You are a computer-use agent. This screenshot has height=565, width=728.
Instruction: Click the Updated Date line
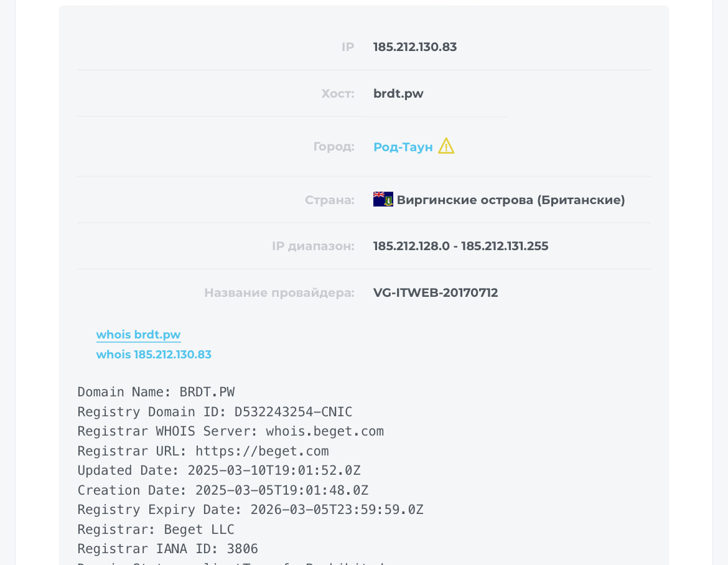point(219,471)
